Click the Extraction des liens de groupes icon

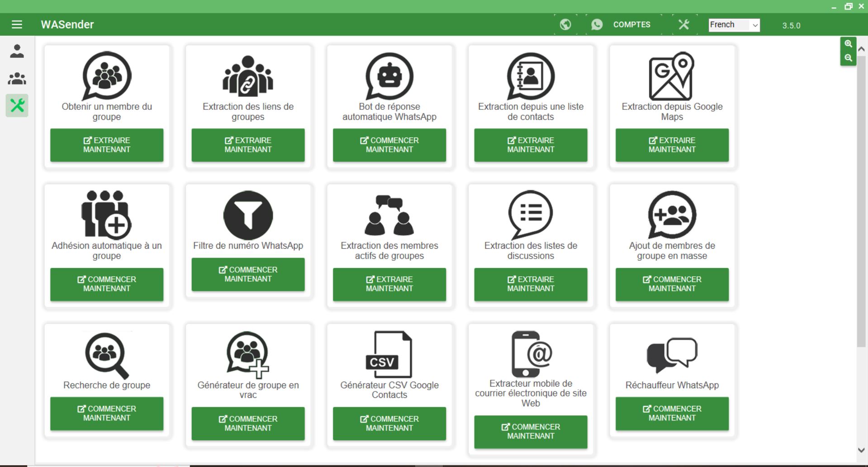pyautogui.click(x=248, y=76)
